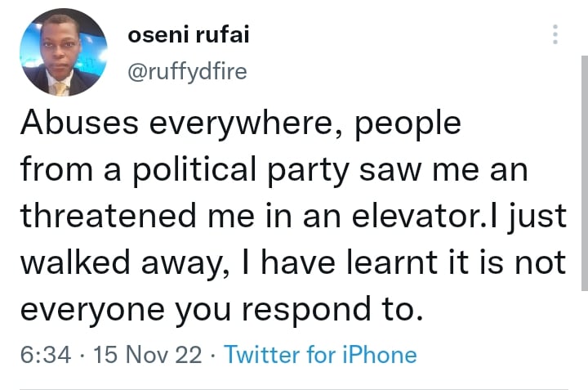Tap the @ruffydfire handle
Image resolution: width=588 pixels, height=390 pixels.
click(x=187, y=72)
